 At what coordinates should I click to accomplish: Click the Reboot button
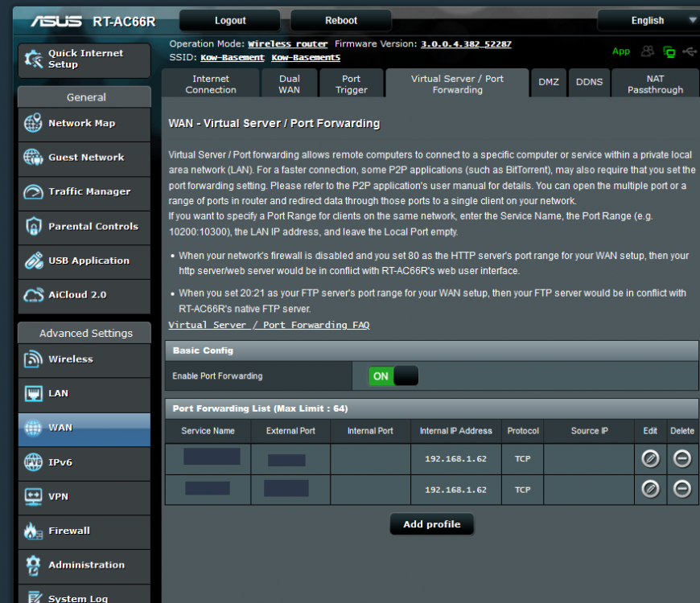tap(341, 21)
